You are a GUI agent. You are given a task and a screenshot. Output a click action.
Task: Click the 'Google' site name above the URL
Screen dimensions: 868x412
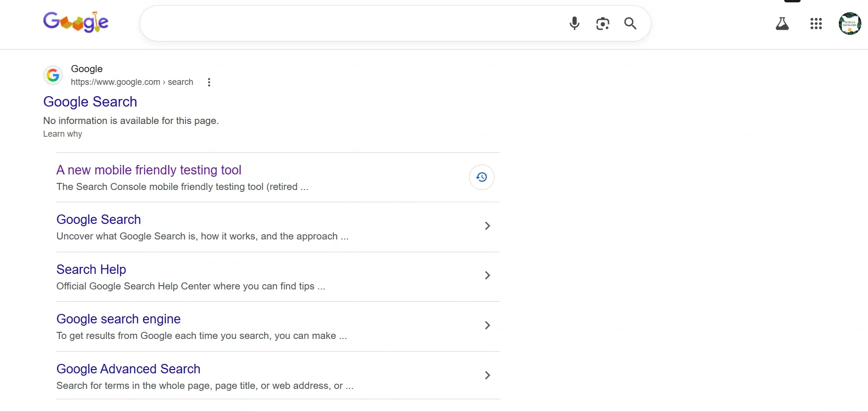click(x=87, y=69)
